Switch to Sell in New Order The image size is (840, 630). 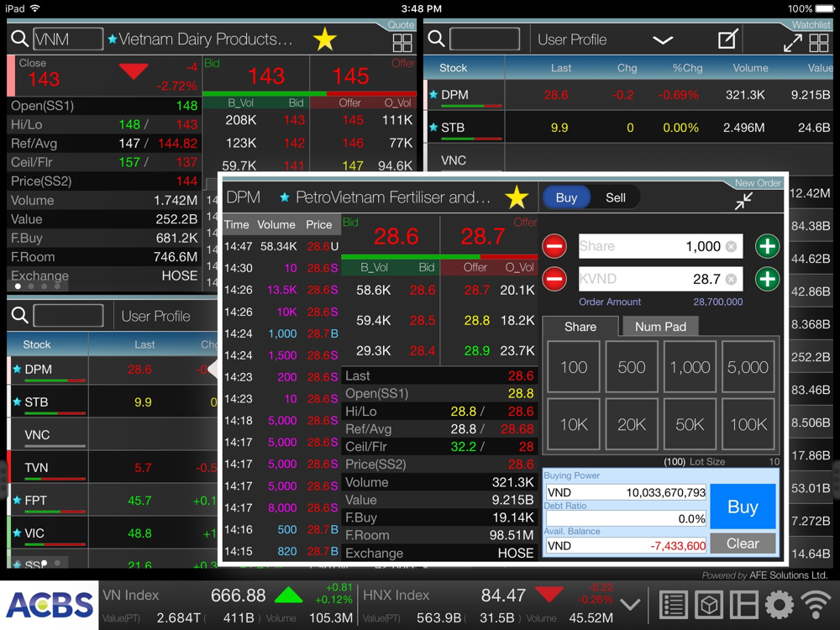[x=616, y=197]
